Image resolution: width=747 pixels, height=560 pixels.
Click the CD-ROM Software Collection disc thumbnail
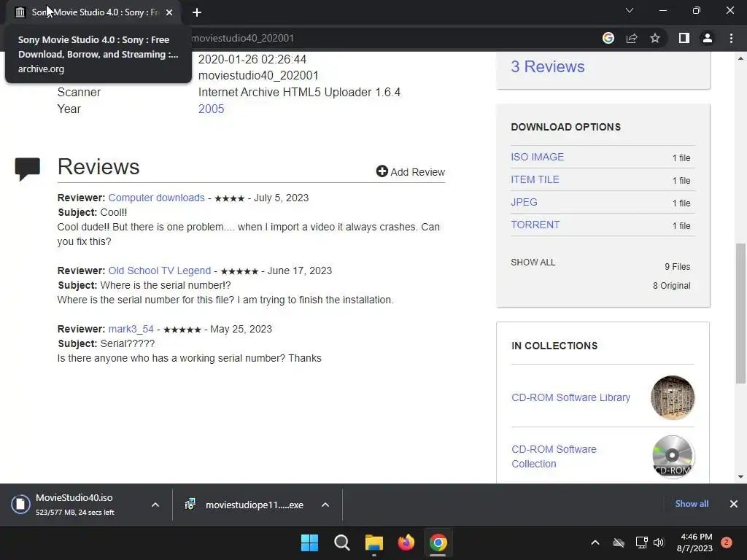click(x=673, y=456)
